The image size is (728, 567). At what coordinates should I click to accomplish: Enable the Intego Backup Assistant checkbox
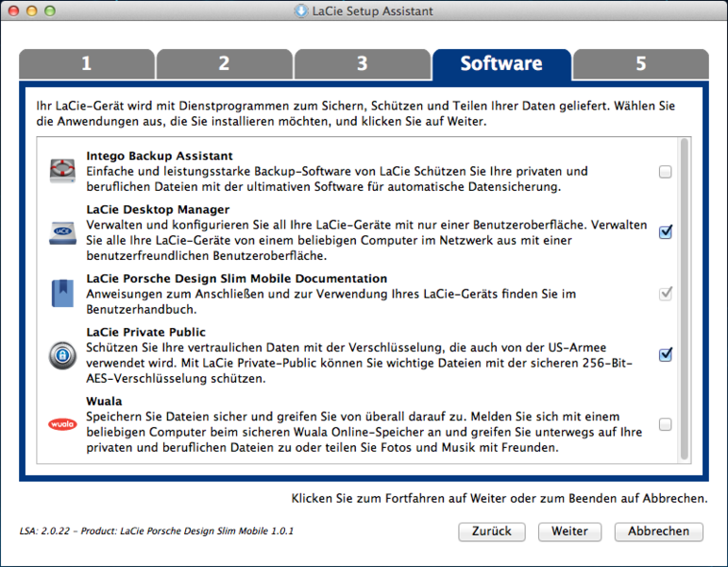(665, 171)
